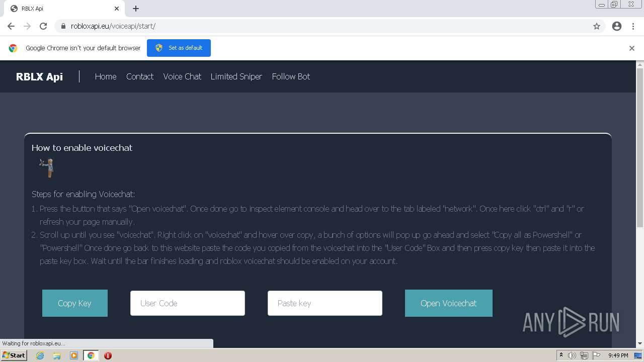This screenshot has width=644, height=362.
Task: Show hidden system tray icons arrow
Action: 561,355
